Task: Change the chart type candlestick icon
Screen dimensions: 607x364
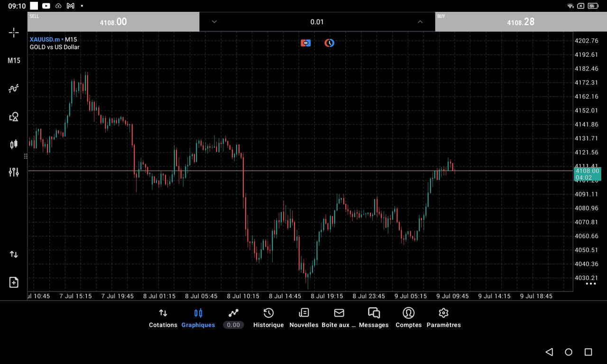Action: (x=14, y=144)
